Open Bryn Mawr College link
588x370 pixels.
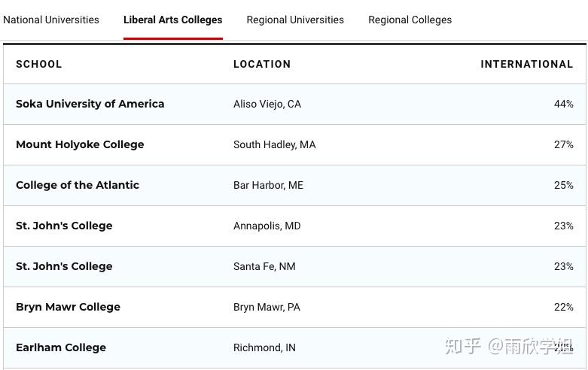(69, 307)
